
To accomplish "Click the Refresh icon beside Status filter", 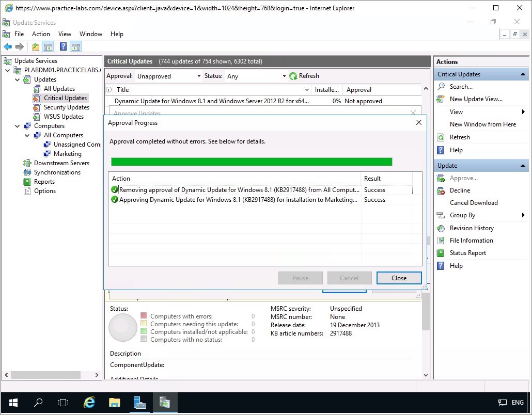I will [293, 76].
